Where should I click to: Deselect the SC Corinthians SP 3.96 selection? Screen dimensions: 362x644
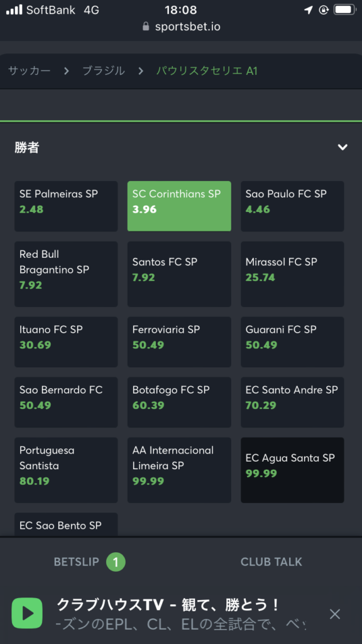pos(179,206)
